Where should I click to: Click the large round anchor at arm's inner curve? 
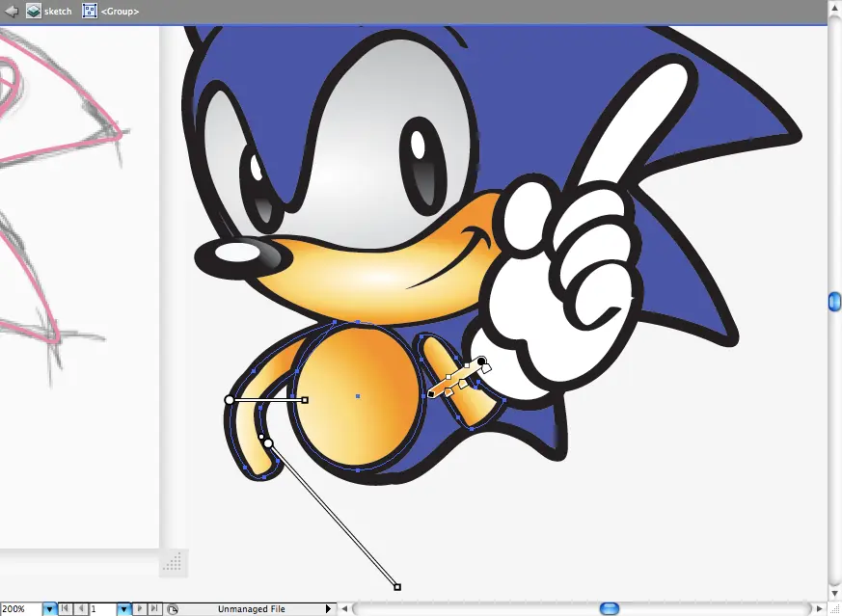coord(268,443)
